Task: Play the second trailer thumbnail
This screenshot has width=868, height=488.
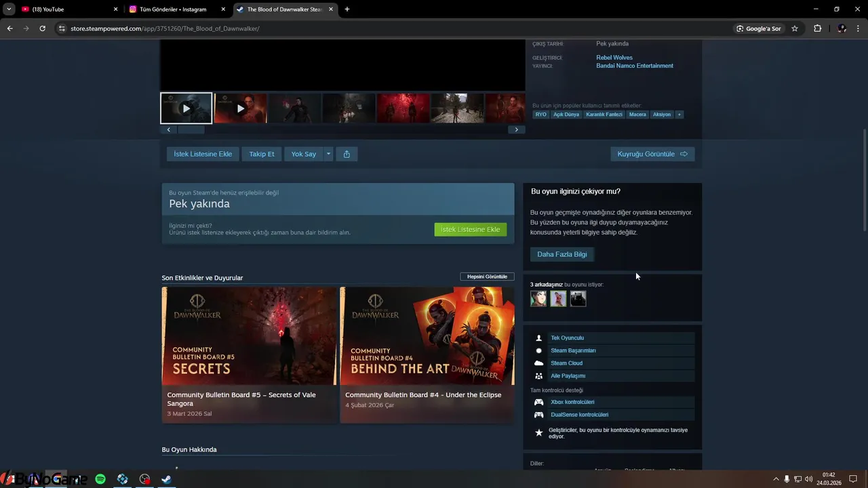Action: tap(241, 108)
